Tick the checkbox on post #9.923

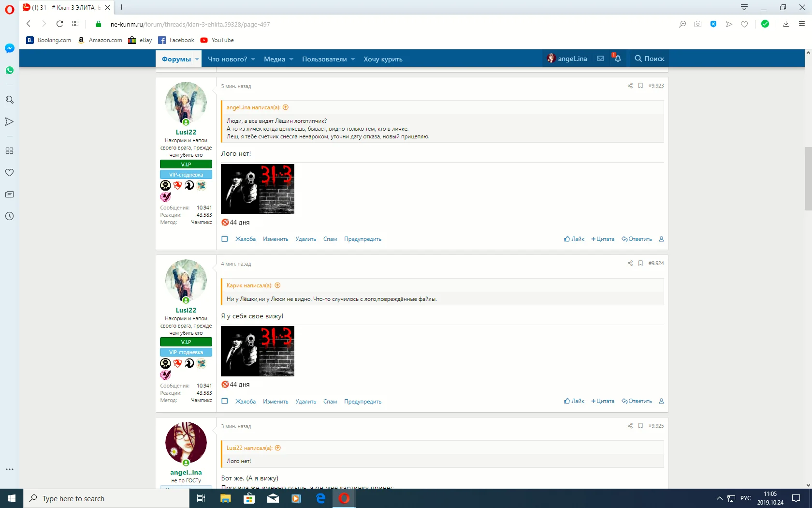tap(225, 239)
